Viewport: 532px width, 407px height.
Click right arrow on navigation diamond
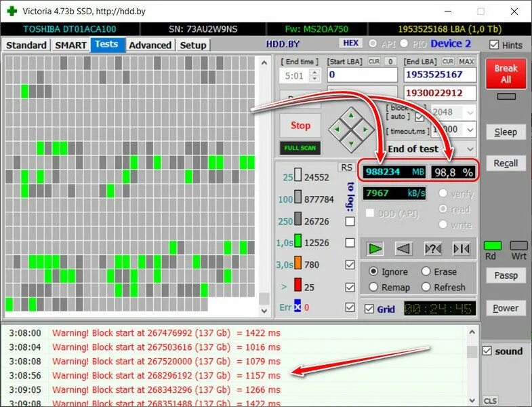[x=365, y=130]
